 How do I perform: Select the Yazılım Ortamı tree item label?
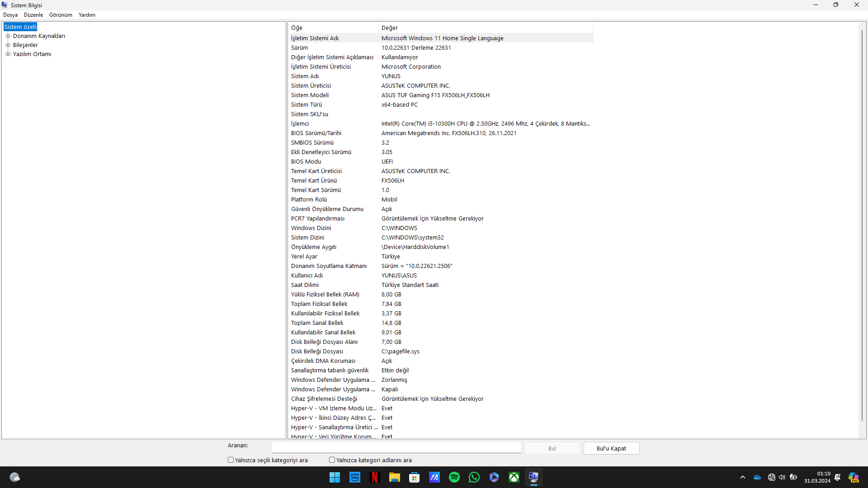pos(32,54)
